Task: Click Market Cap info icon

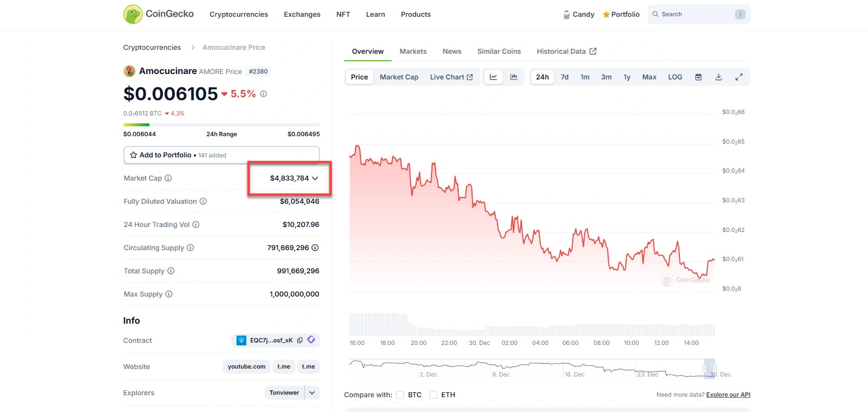Action: 168,178
